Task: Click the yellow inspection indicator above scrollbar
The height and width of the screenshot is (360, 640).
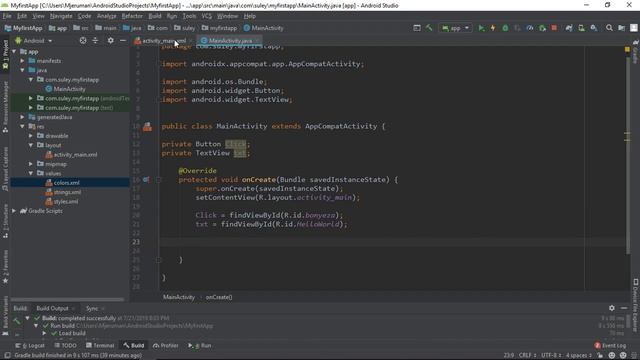Action: (627, 49)
